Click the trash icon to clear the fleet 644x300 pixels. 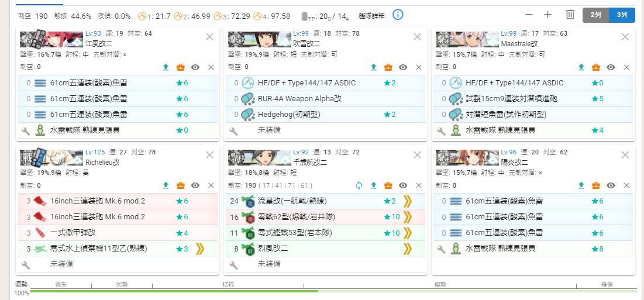pos(570,15)
